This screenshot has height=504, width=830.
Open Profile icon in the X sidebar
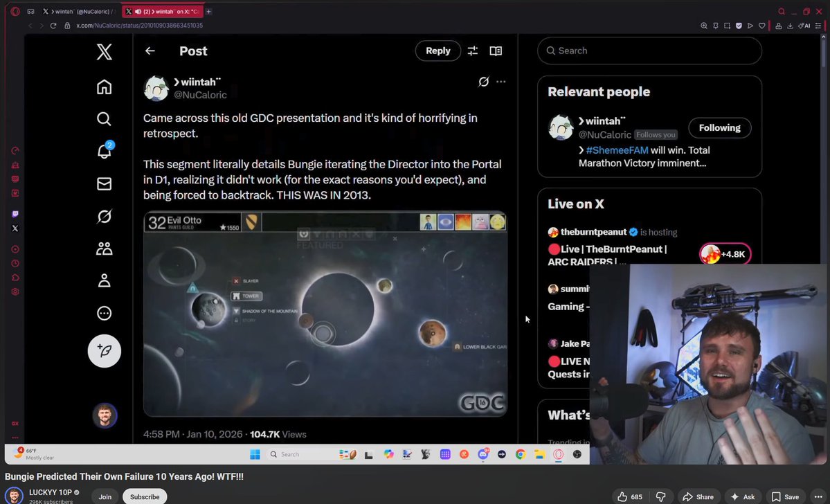tap(105, 280)
